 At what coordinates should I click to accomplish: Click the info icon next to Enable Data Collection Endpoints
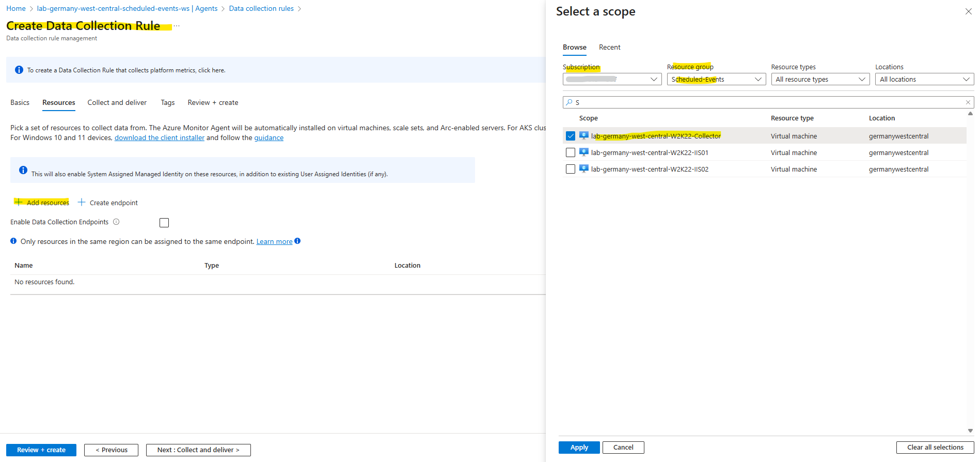click(116, 222)
